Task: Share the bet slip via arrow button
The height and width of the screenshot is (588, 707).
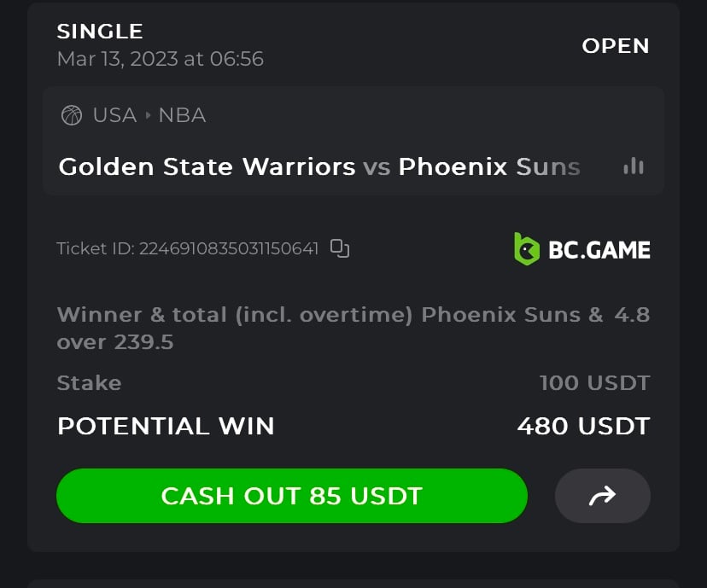Action: 602,496
